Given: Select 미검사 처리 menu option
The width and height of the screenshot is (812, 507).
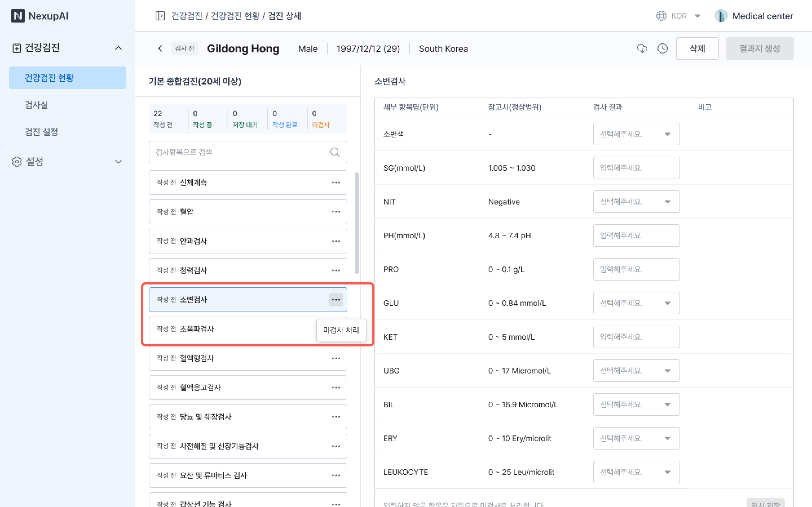Looking at the screenshot, I should (x=341, y=330).
